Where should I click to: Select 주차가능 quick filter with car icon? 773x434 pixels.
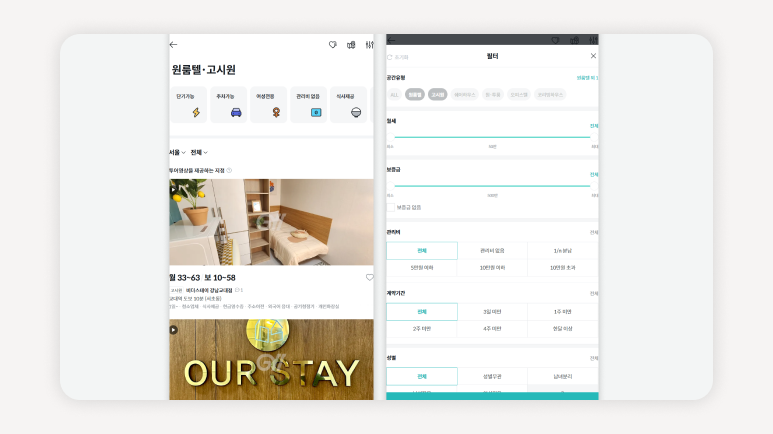pyautogui.click(x=228, y=105)
